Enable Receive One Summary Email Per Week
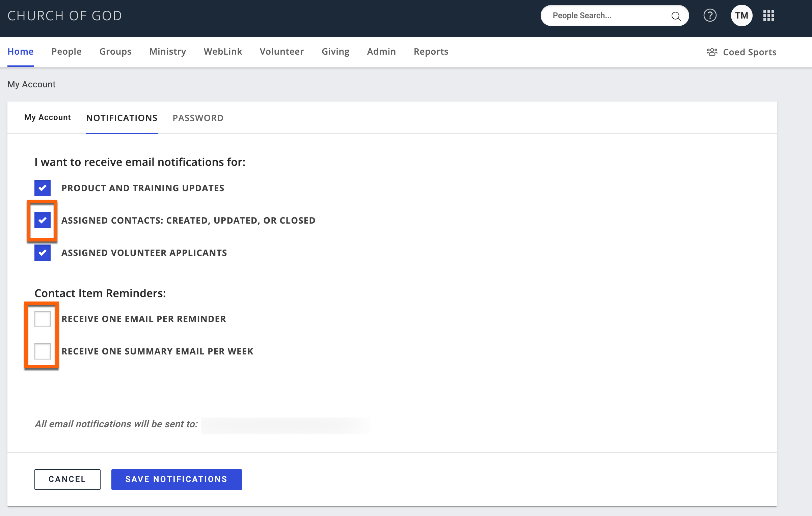Screen dimensions: 812x516 point(43,351)
